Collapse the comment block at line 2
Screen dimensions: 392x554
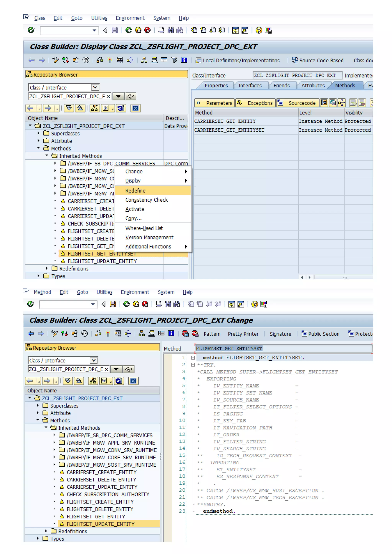click(193, 365)
